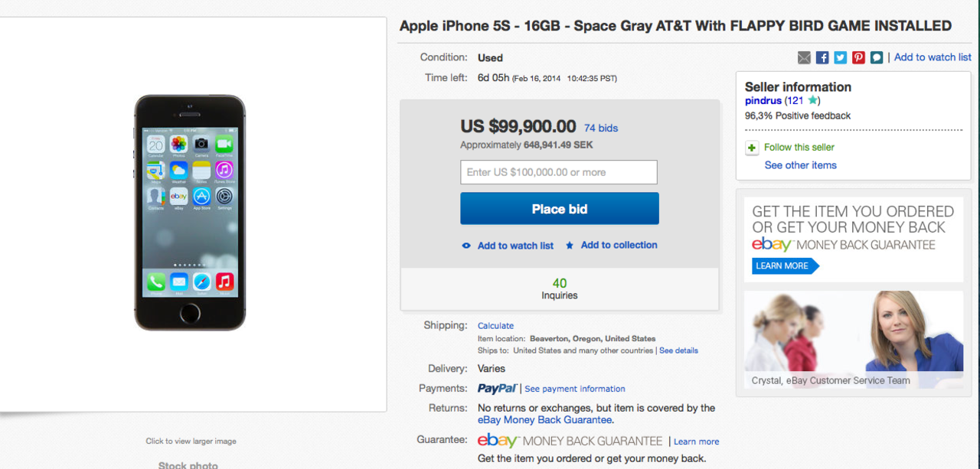The width and height of the screenshot is (980, 469).
Task: Click the chat bubble share icon
Action: click(x=877, y=57)
